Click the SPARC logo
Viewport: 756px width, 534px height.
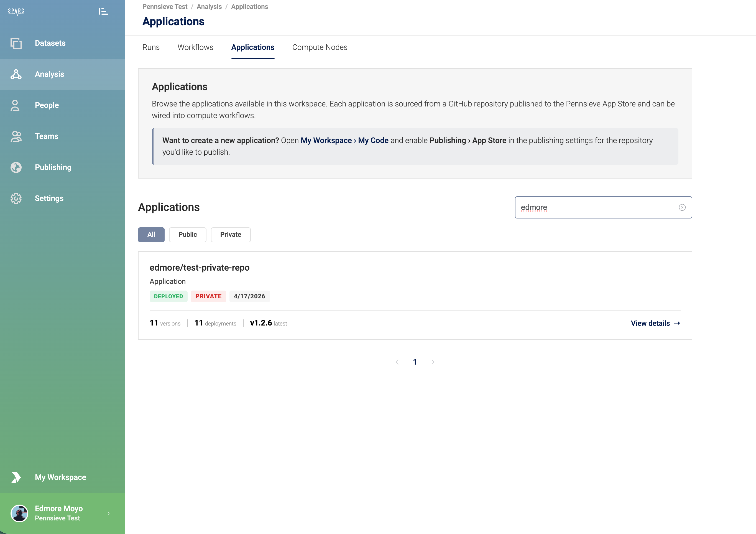(x=16, y=12)
